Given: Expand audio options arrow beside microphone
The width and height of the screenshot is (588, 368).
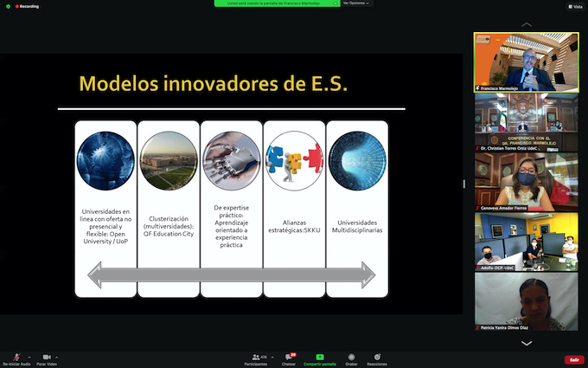Looking at the screenshot, I should click(x=29, y=357).
